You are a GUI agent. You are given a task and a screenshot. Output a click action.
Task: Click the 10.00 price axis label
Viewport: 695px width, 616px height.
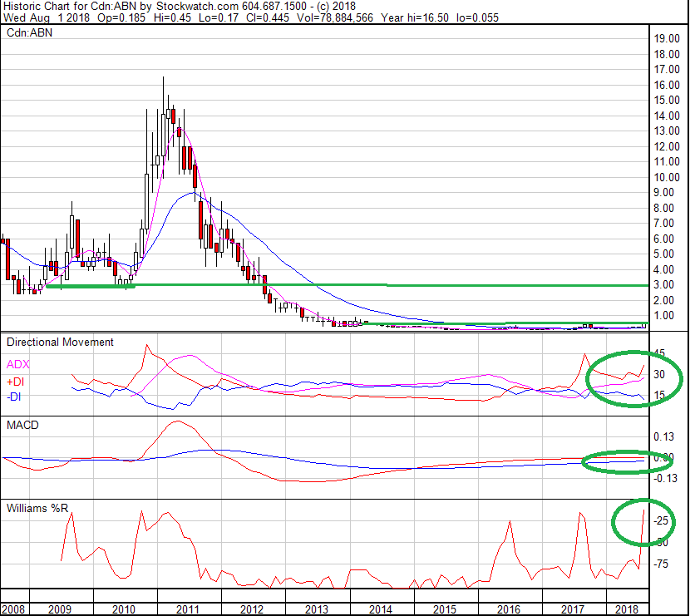click(667, 177)
